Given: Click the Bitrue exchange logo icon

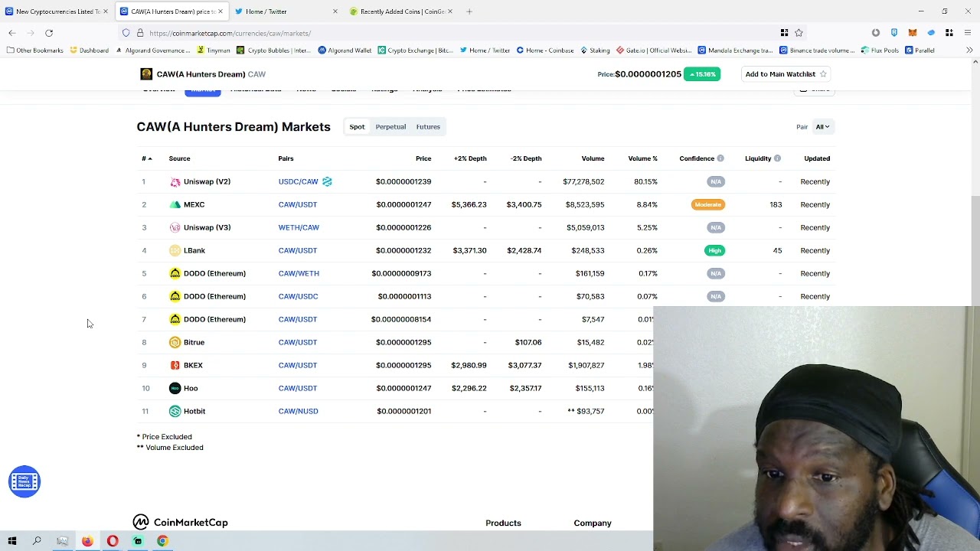Looking at the screenshot, I should (175, 342).
